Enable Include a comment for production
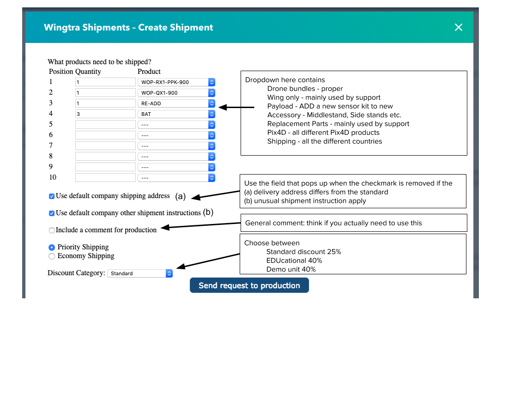The height and width of the screenshot is (399, 532). [x=52, y=230]
